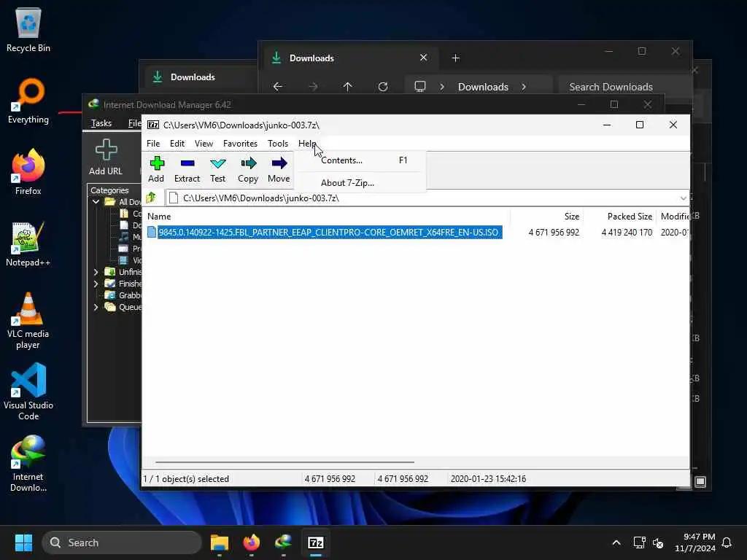Click the 4 419 240 170 packed size value

click(627, 233)
